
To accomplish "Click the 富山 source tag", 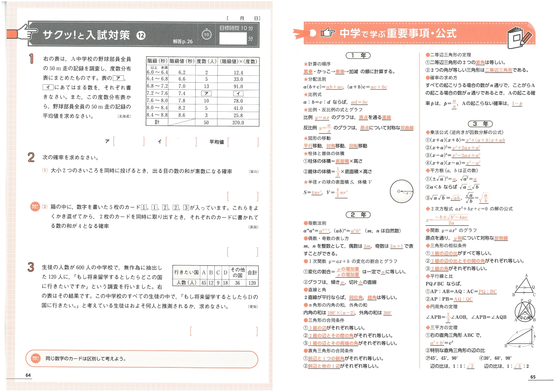I will (254, 171).
